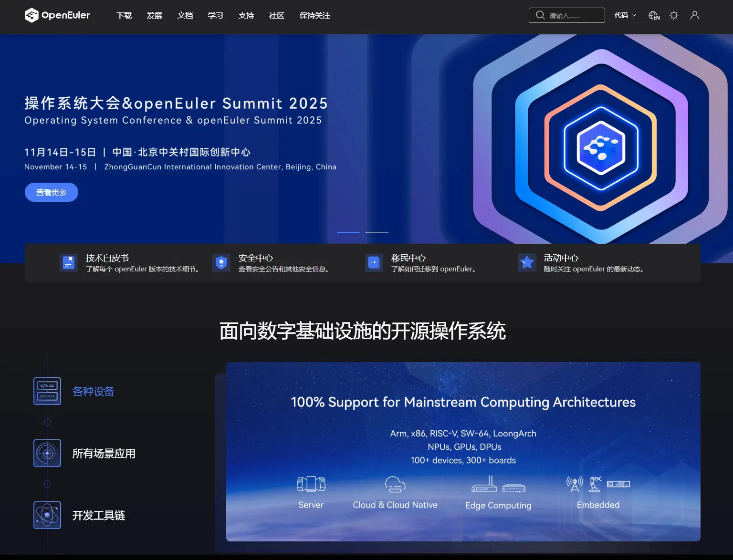Open the user account icon

(x=695, y=15)
